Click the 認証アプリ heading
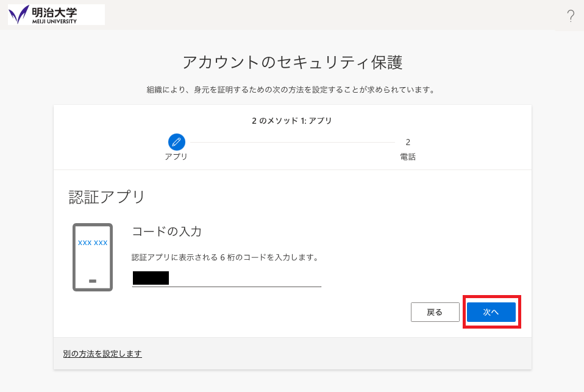This screenshot has height=392, width=584. tap(107, 197)
